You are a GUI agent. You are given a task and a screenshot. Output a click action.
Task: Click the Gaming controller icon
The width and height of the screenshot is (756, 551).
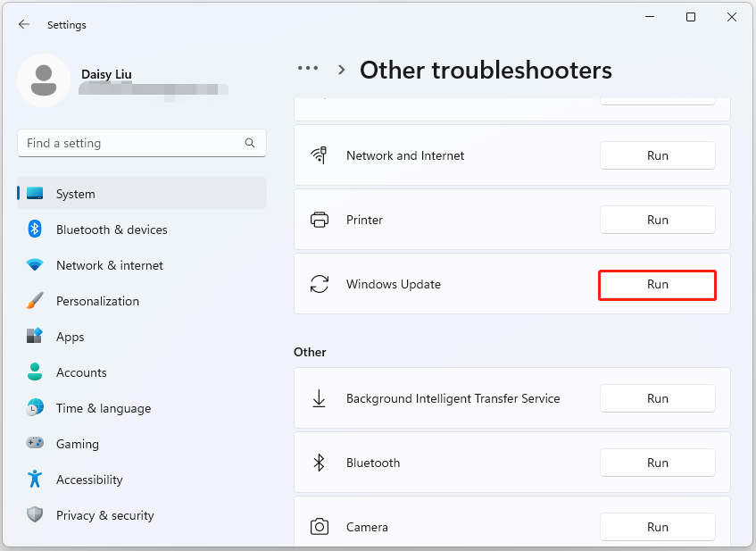(35, 443)
